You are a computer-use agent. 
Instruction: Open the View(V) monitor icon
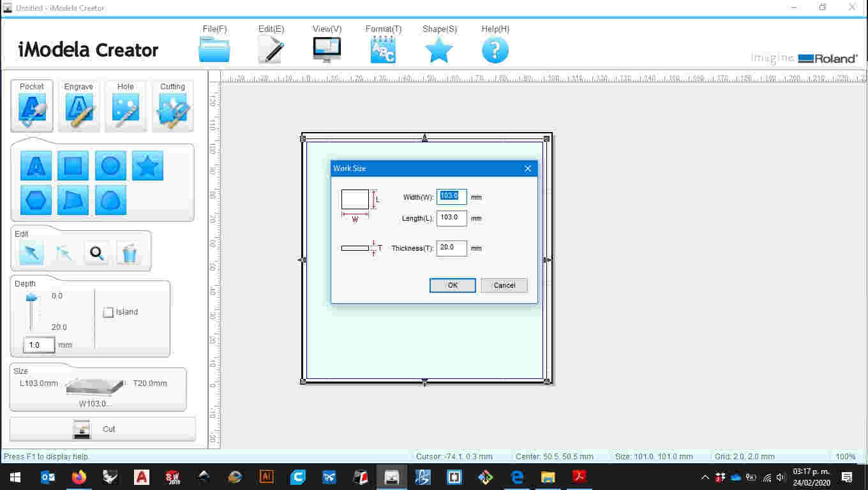(327, 50)
